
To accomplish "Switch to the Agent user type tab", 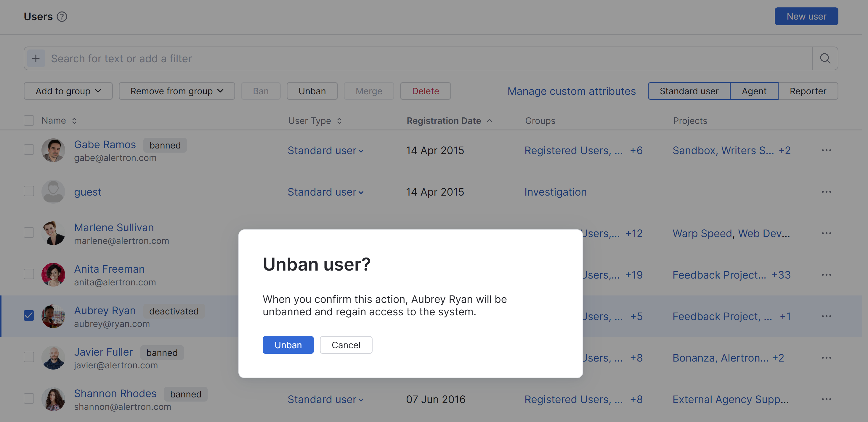I will [x=754, y=91].
